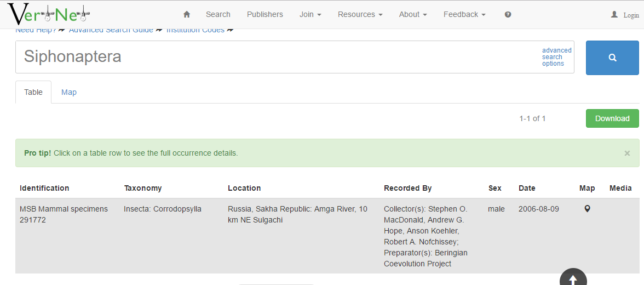Click the 1-1 of 1 results count
The height and width of the screenshot is (285, 644).
(532, 118)
